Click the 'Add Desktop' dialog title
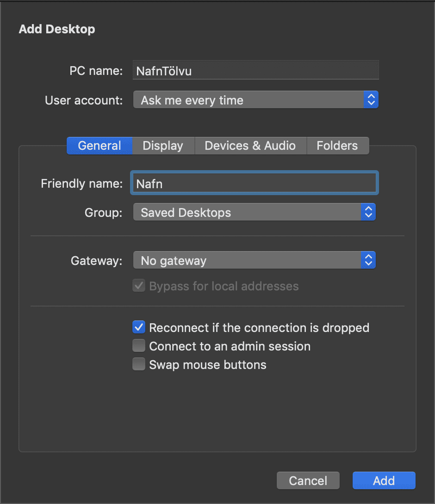The height and width of the screenshot is (504, 435). point(57,29)
